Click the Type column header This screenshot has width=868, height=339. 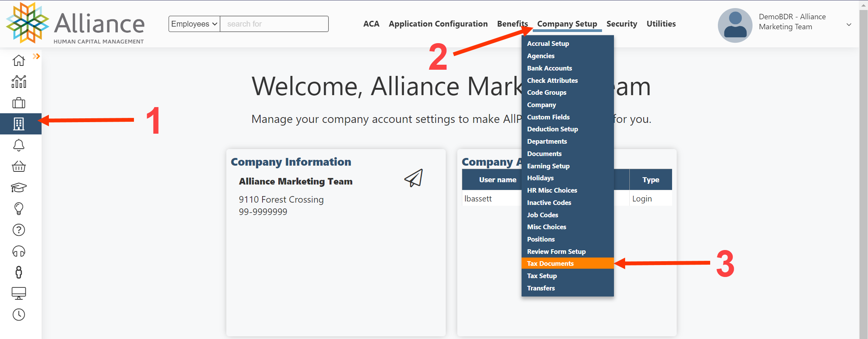point(651,180)
